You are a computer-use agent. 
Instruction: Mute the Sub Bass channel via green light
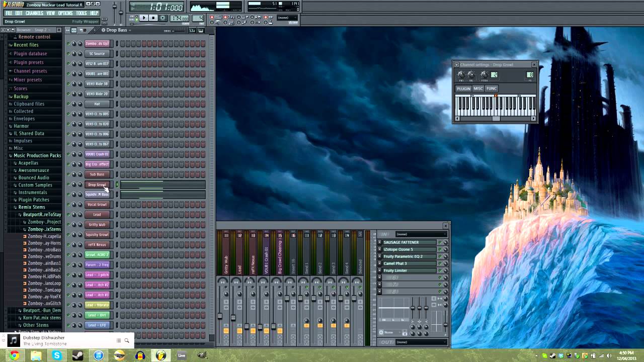(x=68, y=174)
